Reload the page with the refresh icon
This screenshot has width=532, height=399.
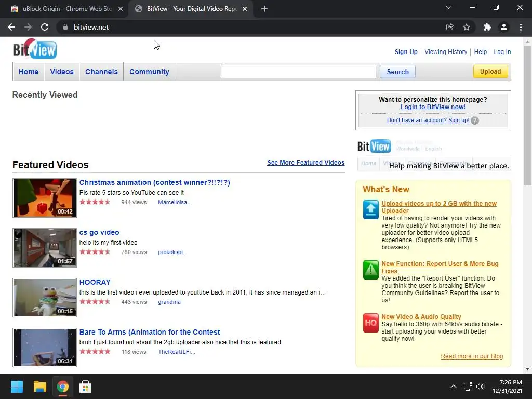tap(45, 27)
